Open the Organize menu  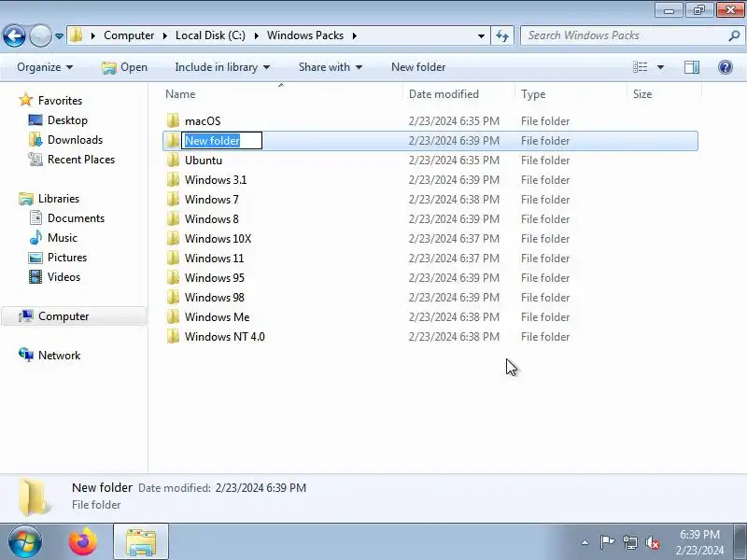45,67
